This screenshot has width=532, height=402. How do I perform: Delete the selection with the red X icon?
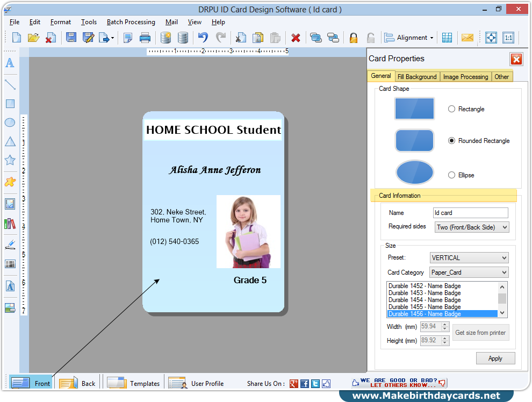pyautogui.click(x=296, y=38)
